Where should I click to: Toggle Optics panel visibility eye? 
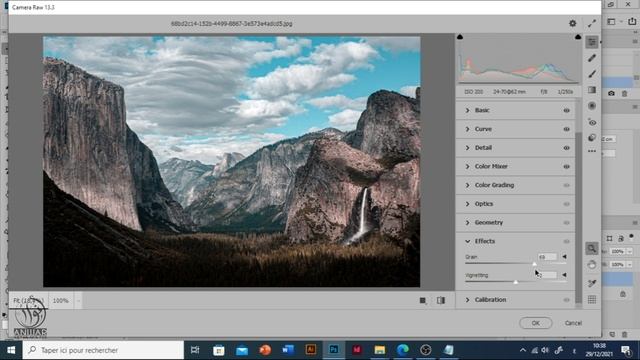coord(567,204)
